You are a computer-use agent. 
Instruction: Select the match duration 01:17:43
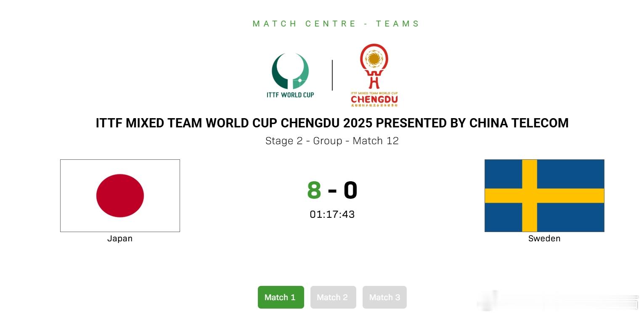(x=332, y=214)
